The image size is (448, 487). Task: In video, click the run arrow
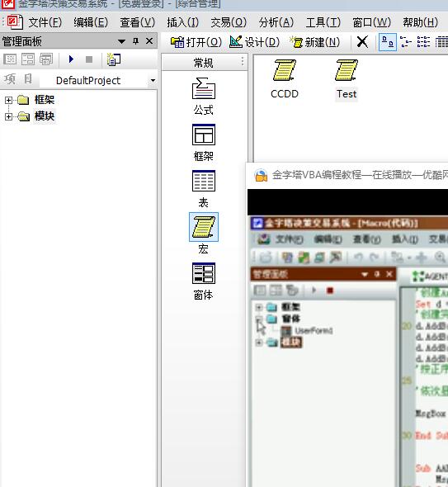tap(314, 291)
